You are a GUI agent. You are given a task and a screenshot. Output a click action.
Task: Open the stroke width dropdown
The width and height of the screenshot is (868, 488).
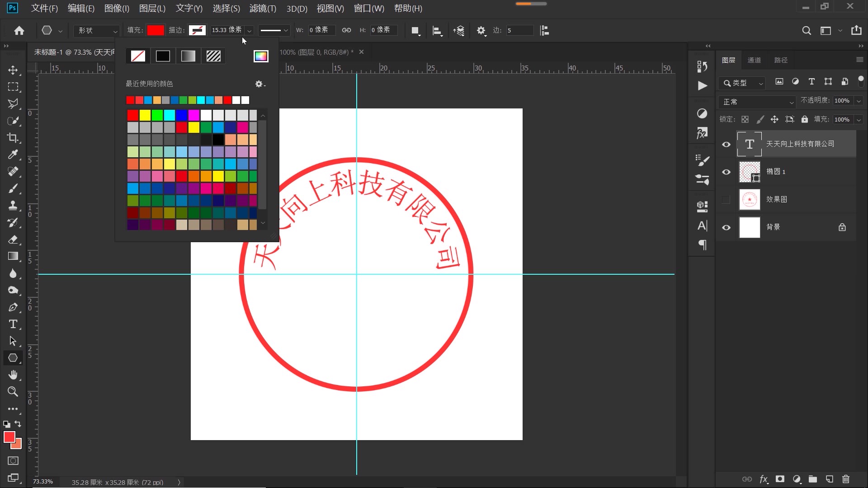pyautogui.click(x=249, y=30)
